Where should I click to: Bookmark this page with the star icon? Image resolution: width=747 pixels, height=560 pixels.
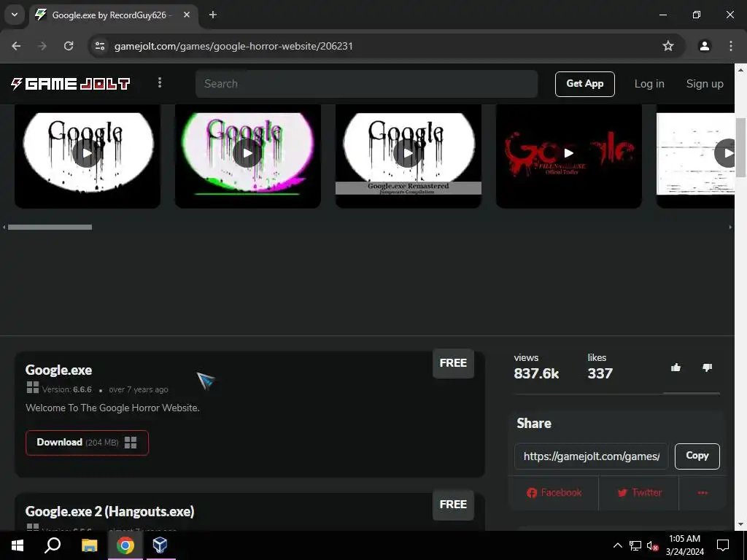[x=668, y=46]
